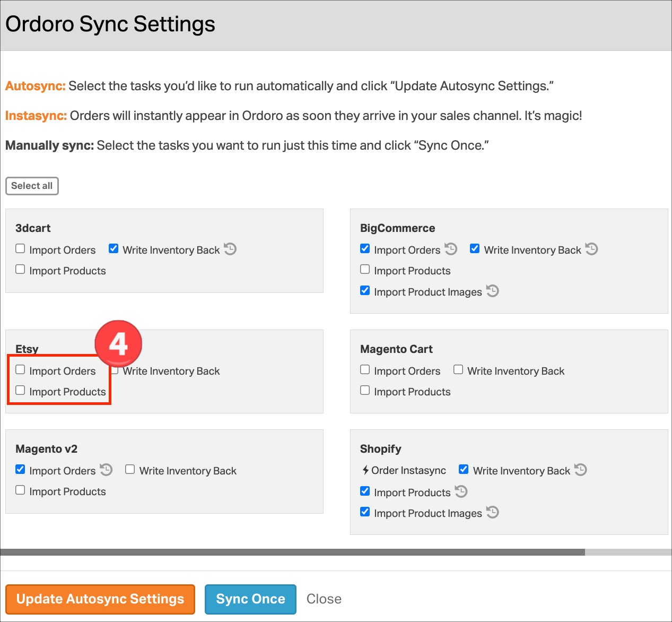
Task: Enable Magento Cart Write Inventory Back
Action: pyautogui.click(x=458, y=369)
